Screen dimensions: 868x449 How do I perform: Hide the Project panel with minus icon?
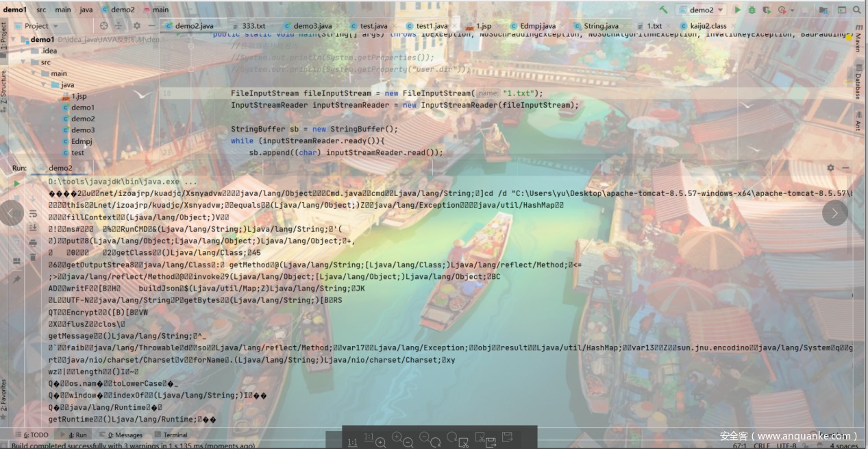click(x=151, y=25)
